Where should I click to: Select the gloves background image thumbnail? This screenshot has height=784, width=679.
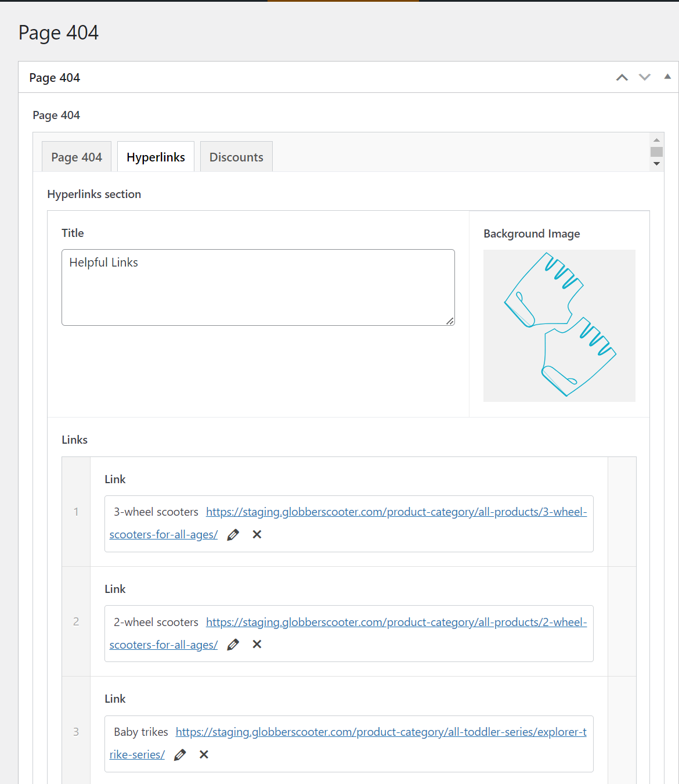point(559,326)
